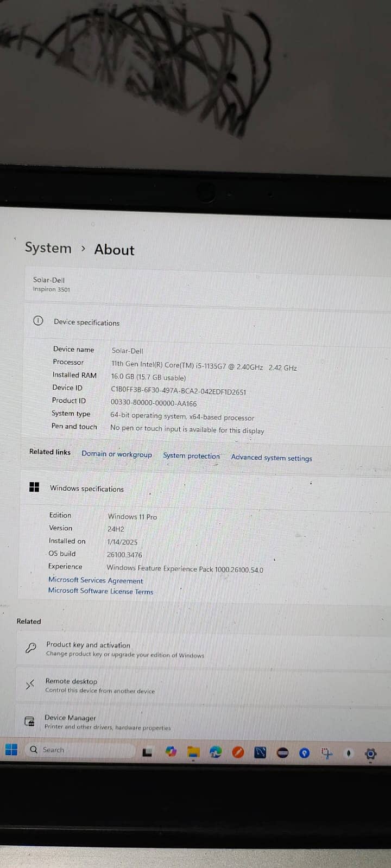Open Microsoft Services Agreement link
391x868 pixels.
96,580
